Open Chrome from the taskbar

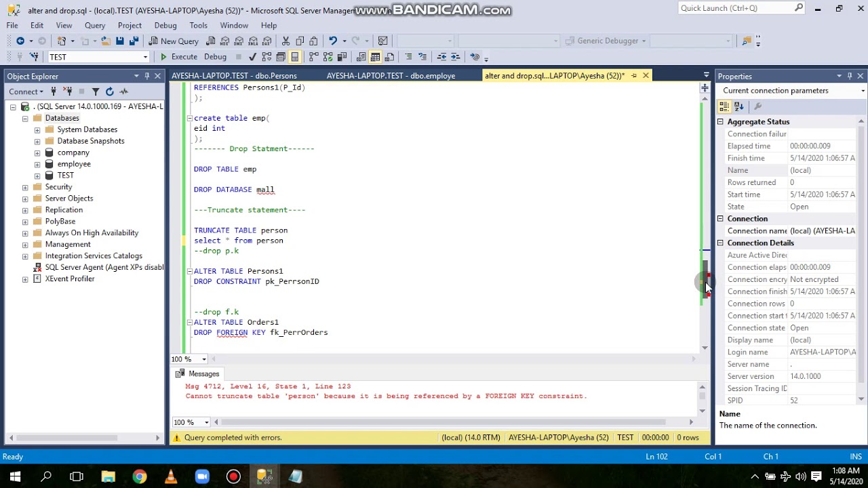(x=140, y=476)
